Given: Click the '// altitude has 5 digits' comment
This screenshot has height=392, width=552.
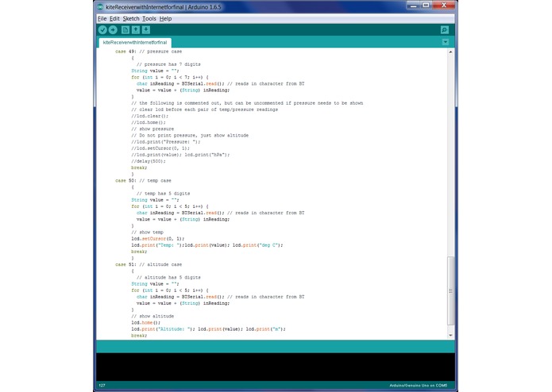Looking at the screenshot, I should click(x=168, y=278).
